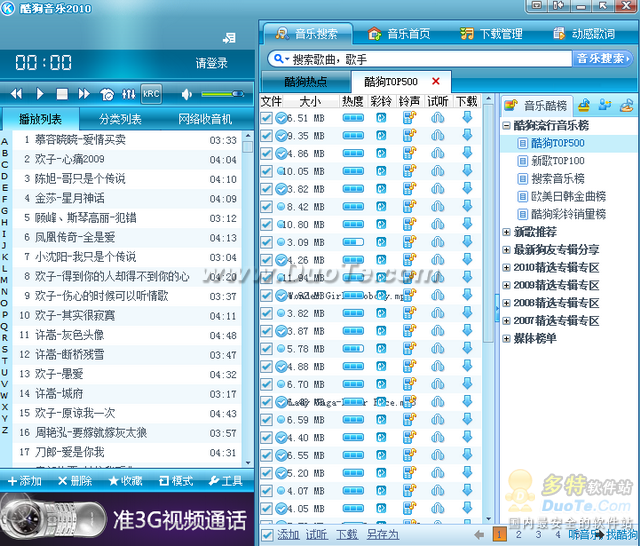
Task: Expand the 2010精选专辑专区 node
Action: tap(507, 268)
